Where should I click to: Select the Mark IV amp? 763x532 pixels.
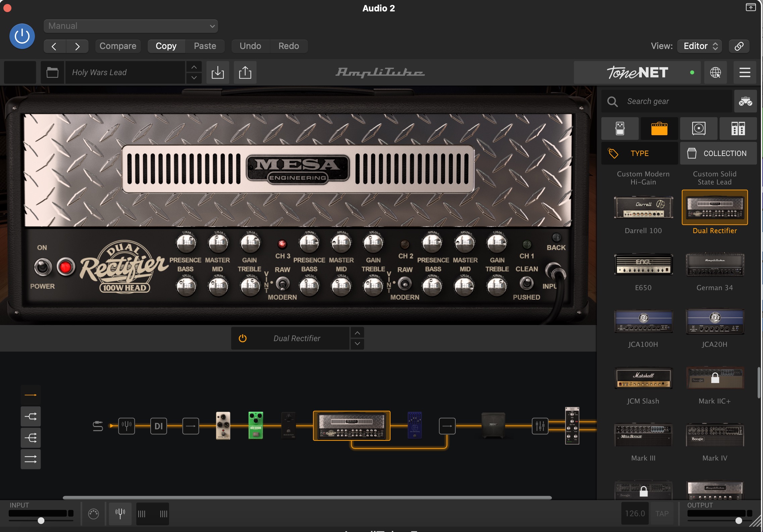715,435
